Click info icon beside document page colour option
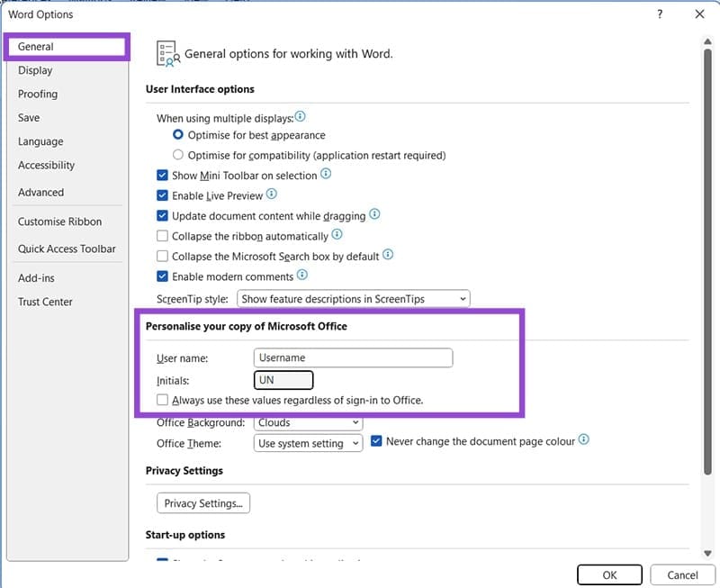This screenshot has height=588, width=720. tap(584, 440)
